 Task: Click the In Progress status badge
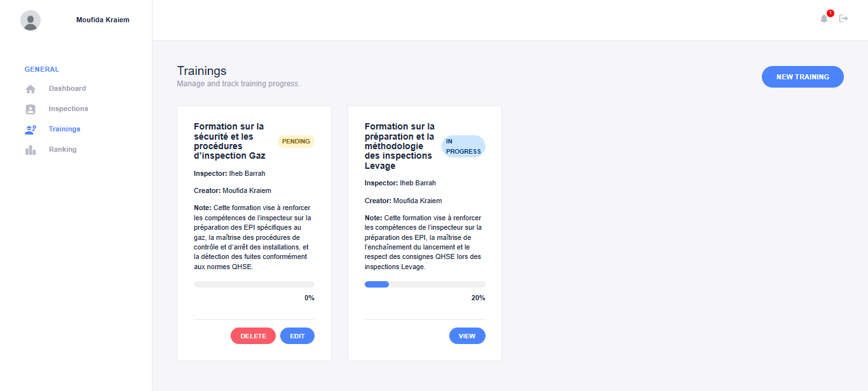(463, 147)
